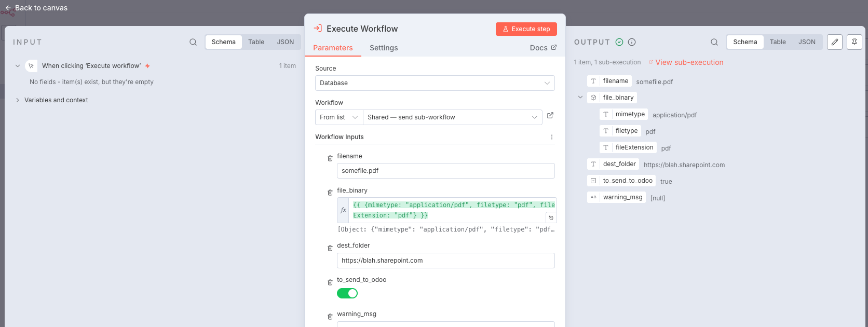Open the View sub-execution link
Viewport: 868px width, 327px height.
click(689, 62)
